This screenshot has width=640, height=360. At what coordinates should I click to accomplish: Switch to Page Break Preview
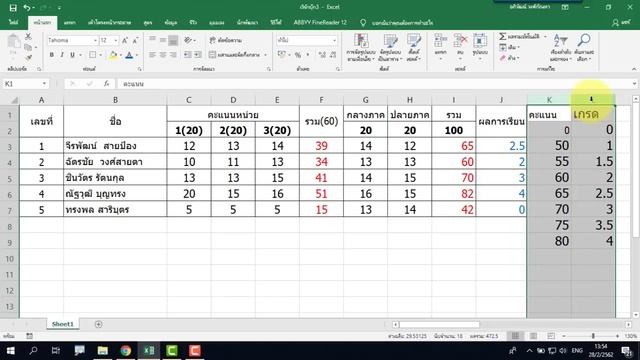(x=551, y=336)
